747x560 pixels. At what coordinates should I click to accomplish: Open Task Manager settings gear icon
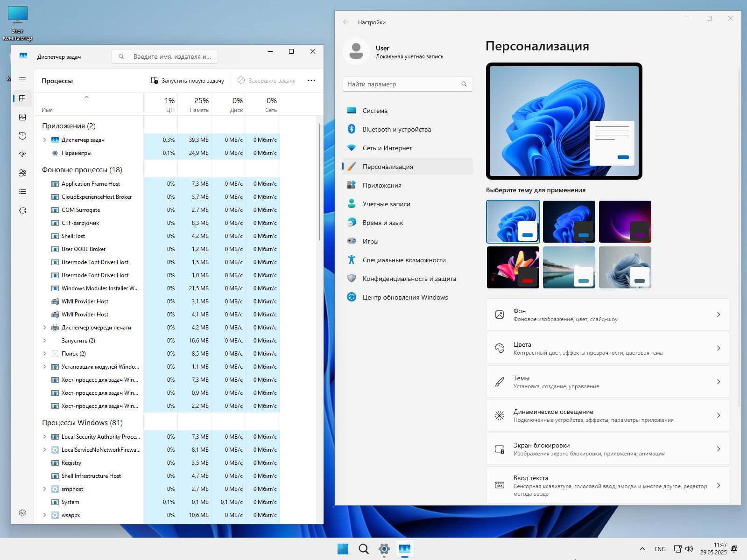coord(22,513)
